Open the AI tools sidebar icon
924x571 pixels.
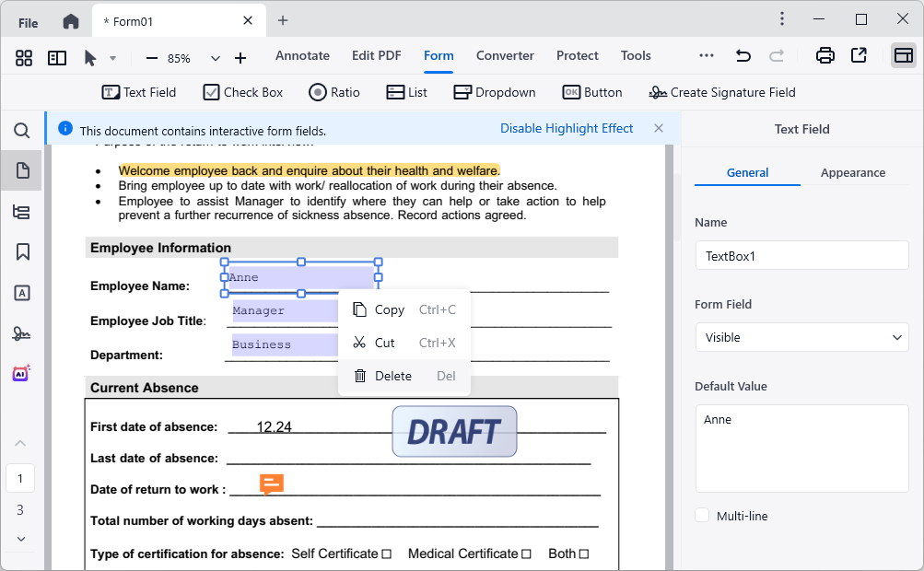(x=21, y=373)
